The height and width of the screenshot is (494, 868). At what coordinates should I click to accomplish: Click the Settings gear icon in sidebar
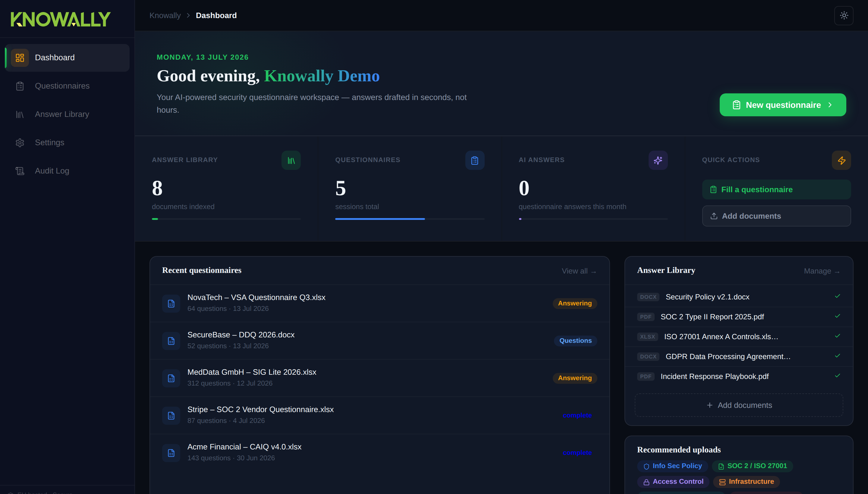tap(20, 143)
